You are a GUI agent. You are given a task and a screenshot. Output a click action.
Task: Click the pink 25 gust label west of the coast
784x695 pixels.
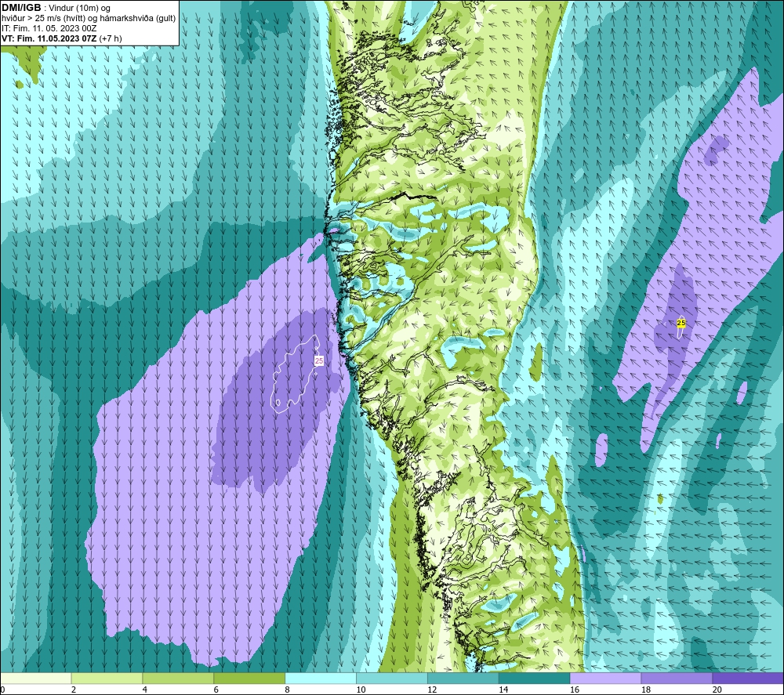(319, 360)
